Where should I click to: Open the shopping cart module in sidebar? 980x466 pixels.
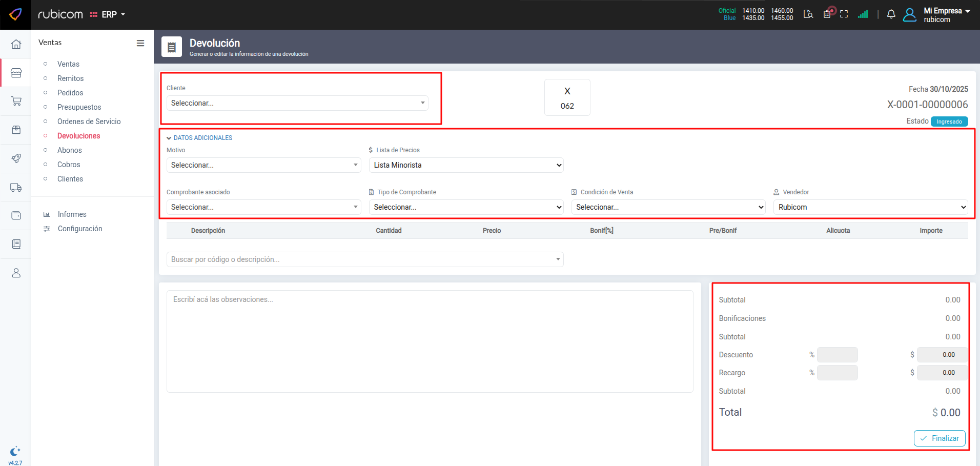[16, 102]
